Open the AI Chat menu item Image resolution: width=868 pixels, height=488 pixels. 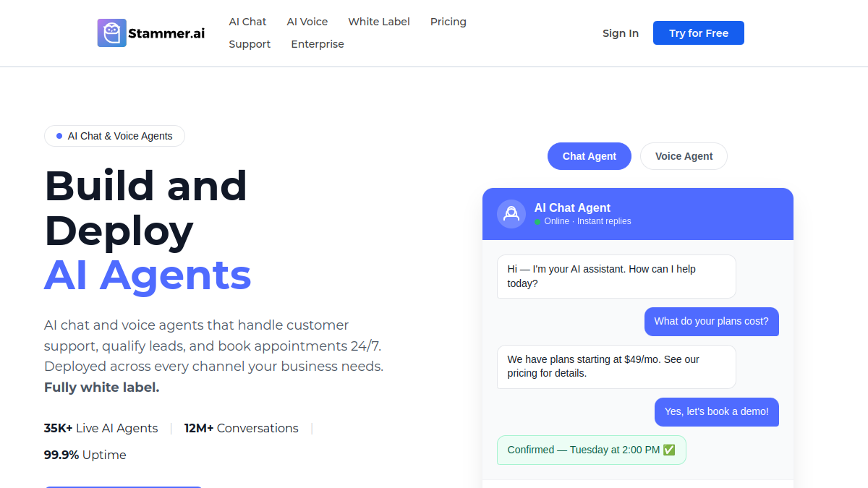247,22
